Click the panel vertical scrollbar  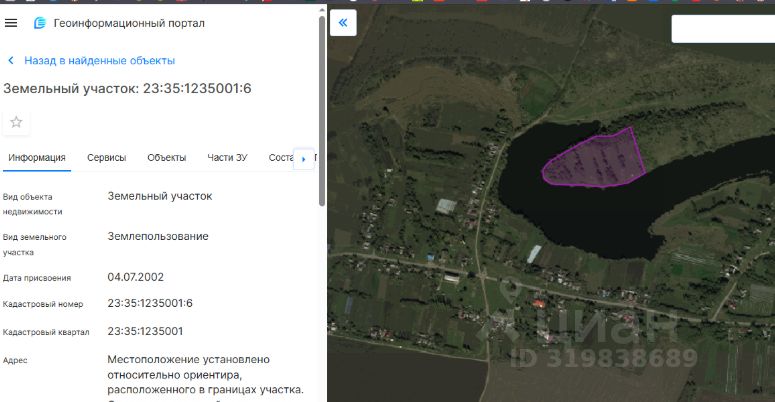pos(322,111)
